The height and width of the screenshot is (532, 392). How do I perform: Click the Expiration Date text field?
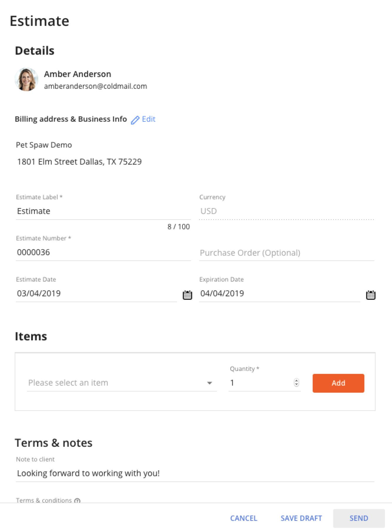click(x=280, y=293)
